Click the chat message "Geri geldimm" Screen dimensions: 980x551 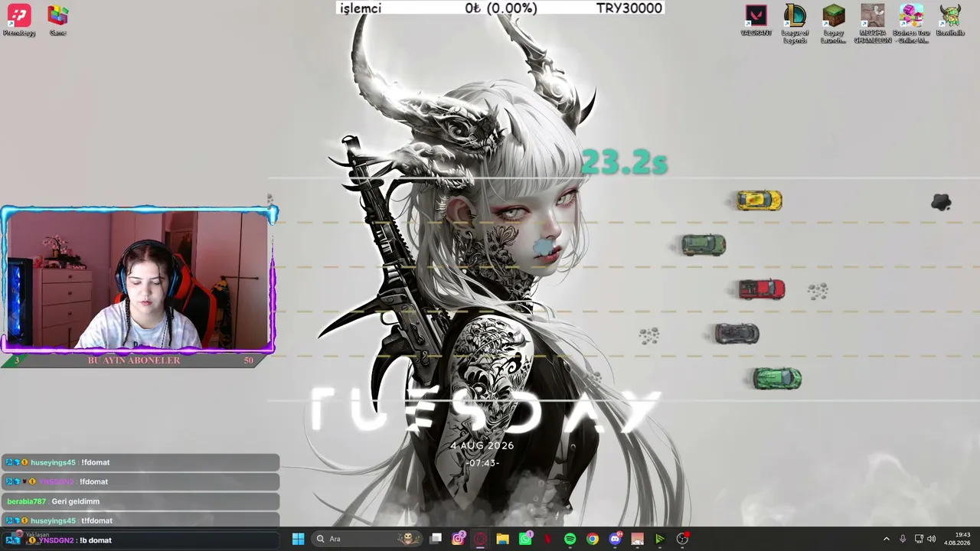76,501
